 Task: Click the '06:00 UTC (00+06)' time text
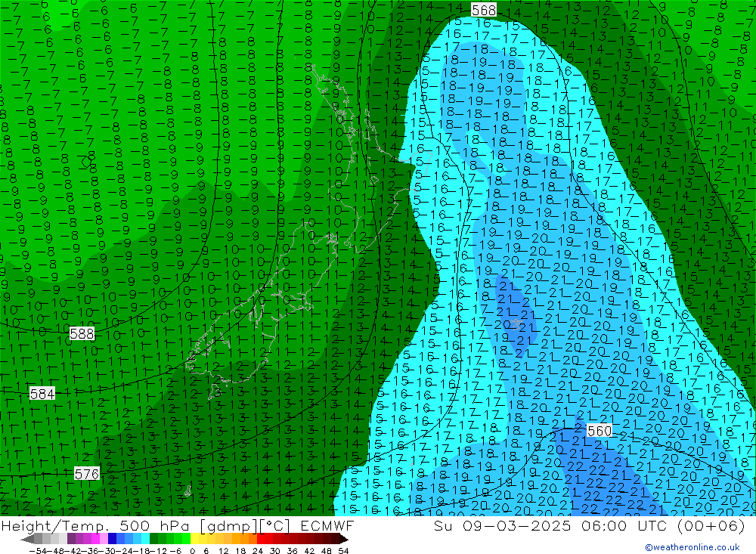point(663,526)
